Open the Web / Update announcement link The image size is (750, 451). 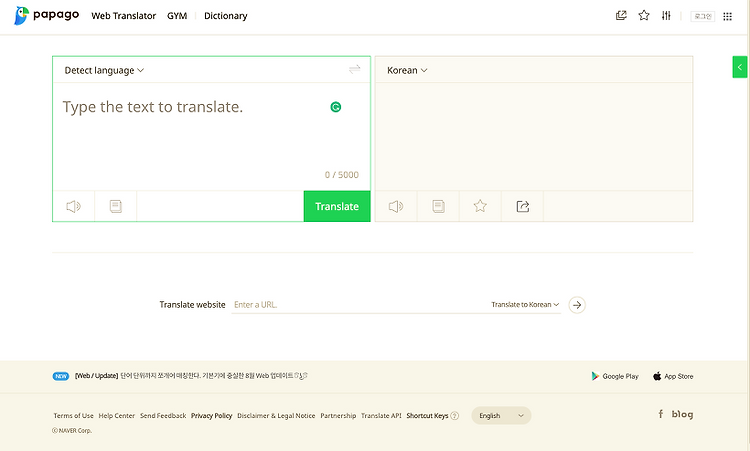(x=191, y=376)
